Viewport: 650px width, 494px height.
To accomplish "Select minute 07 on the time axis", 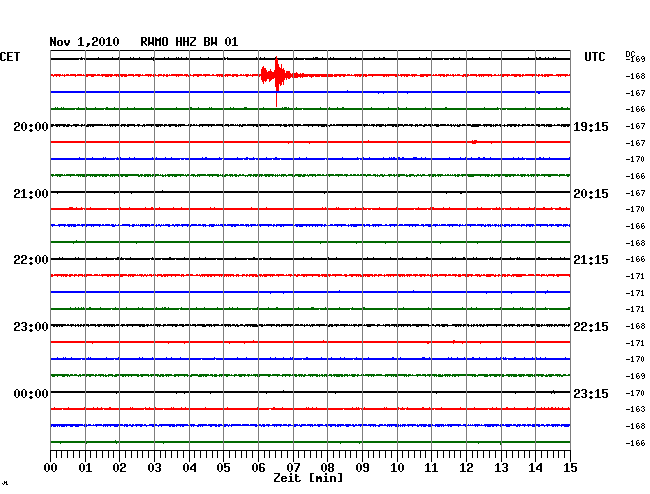I will click(x=293, y=467).
